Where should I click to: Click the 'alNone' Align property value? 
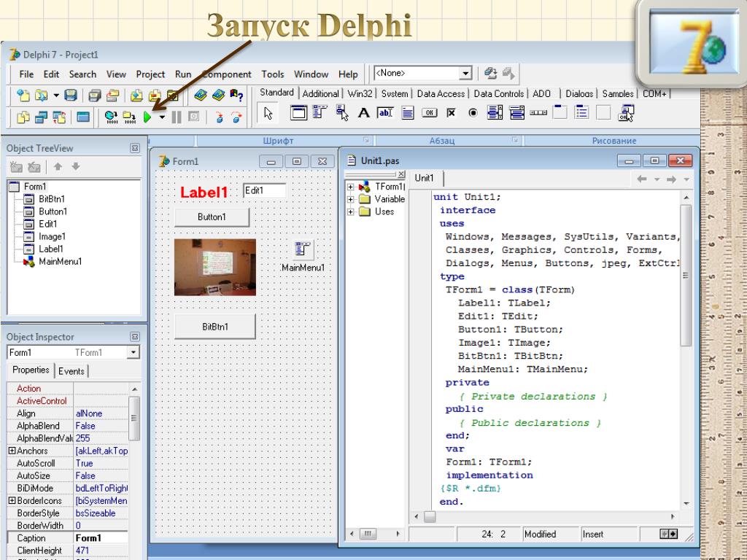point(101,413)
